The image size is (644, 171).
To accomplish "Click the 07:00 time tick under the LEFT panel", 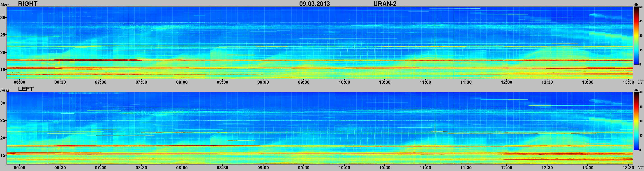I will point(101,167).
